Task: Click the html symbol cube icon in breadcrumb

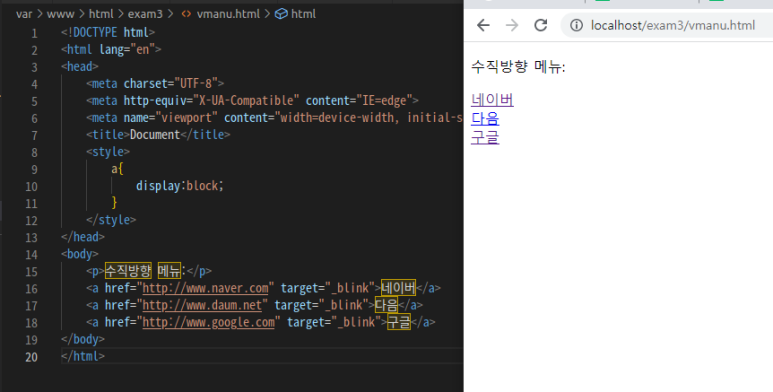Action: [x=281, y=14]
